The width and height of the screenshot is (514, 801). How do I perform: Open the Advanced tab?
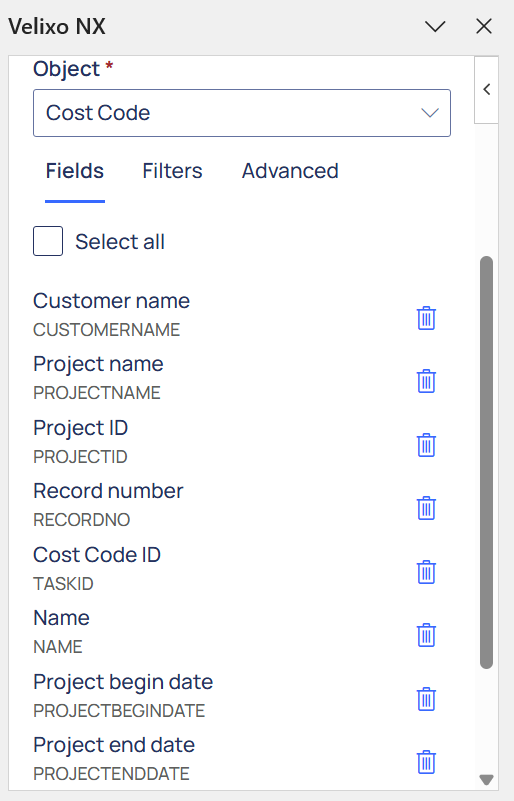(x=290, y=171)
